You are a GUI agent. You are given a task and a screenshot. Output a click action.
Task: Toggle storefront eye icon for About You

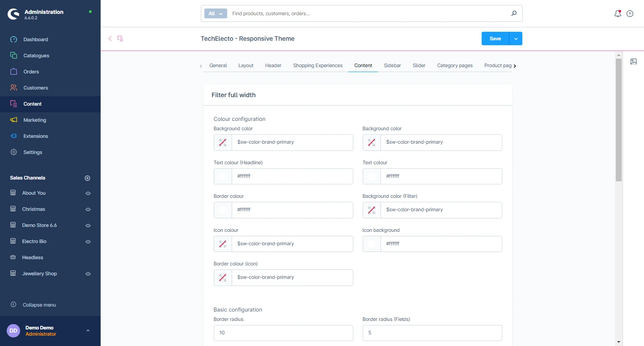(88, 193)
